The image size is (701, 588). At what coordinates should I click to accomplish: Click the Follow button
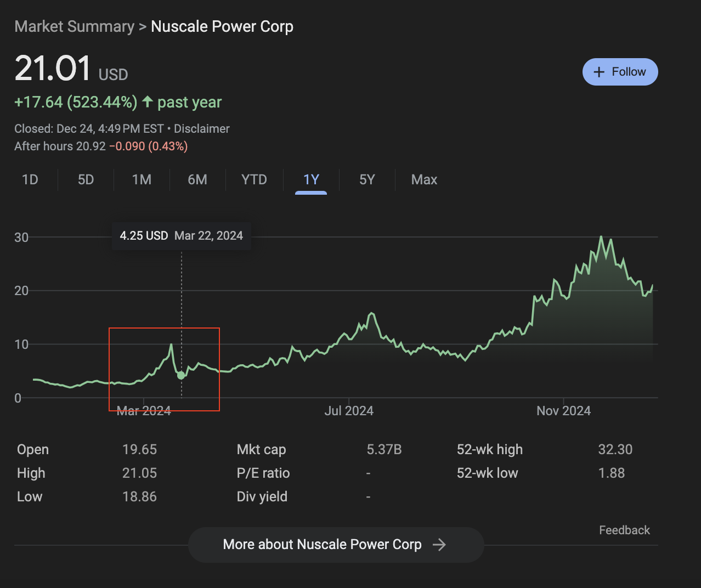620,72
